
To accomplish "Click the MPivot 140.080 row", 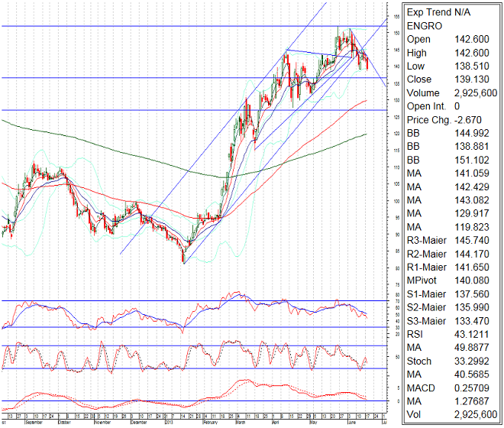I will click(x=451, y=278).
